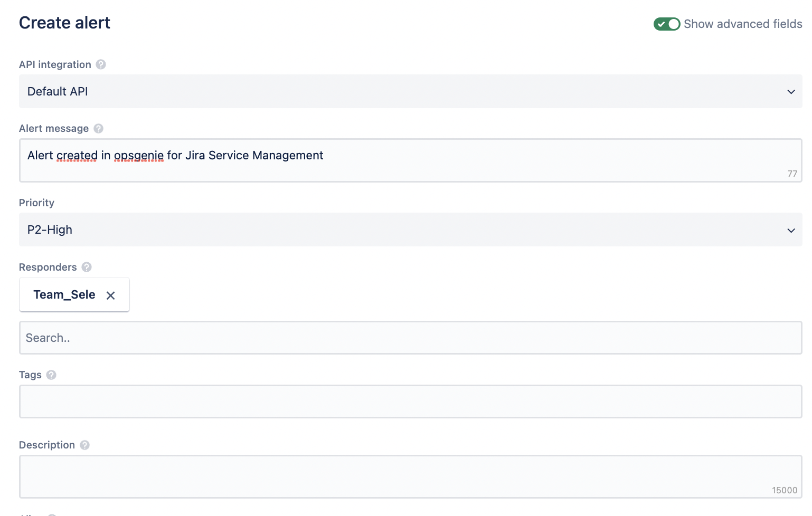The height and width of the screenshot is (516, 812).
Task: Click the chevron on the Priority selector
Action: pyautogui.click(x=790, y=230)
